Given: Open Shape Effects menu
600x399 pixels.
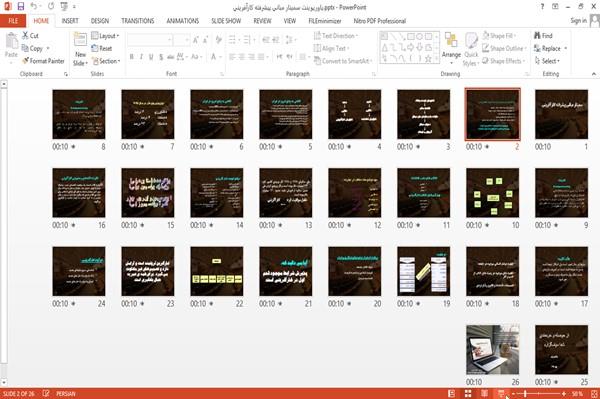Looking at the screenshot, I should point(504,61).
